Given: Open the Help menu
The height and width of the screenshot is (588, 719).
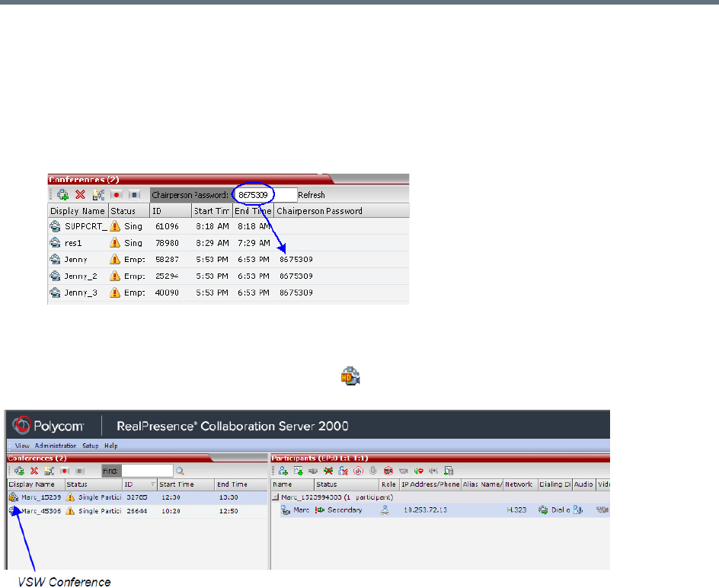Looking at the screenshot, I should pyautogui.click(x=111, y=446).
